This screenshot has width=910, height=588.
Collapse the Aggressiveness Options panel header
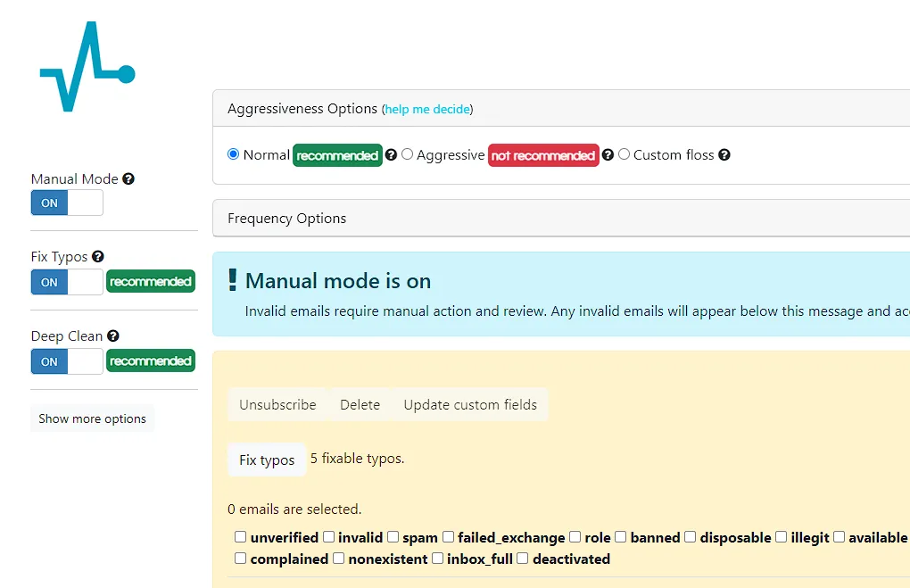[561, 109]
